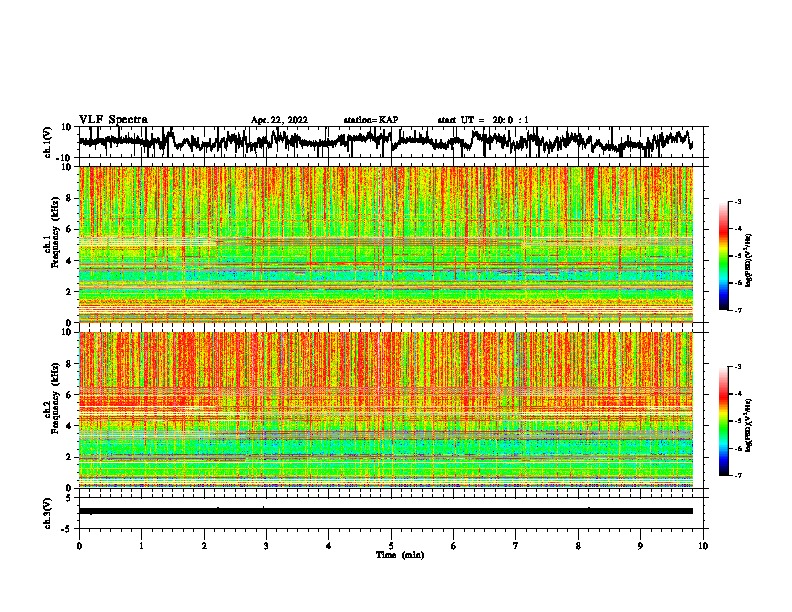Screen dimensions: 792x612
Task: Click the "-3" value on ch.1 colorbar
Action: [738, 201]
